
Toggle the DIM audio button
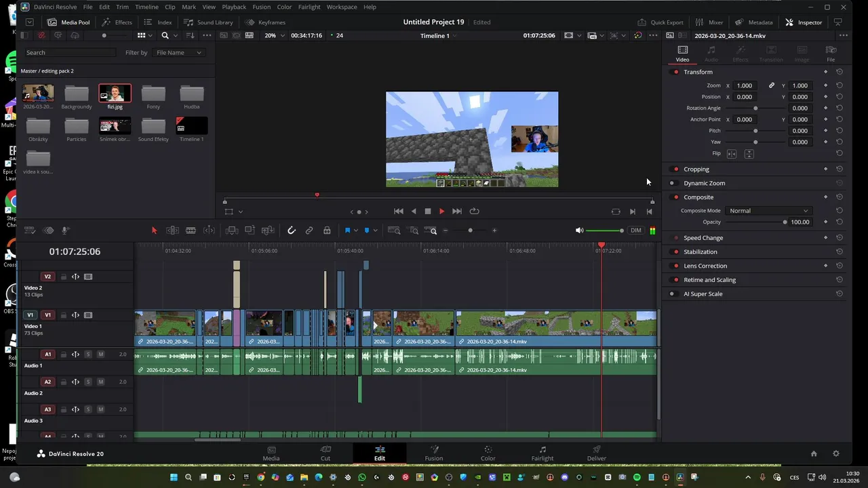point(635,230)
